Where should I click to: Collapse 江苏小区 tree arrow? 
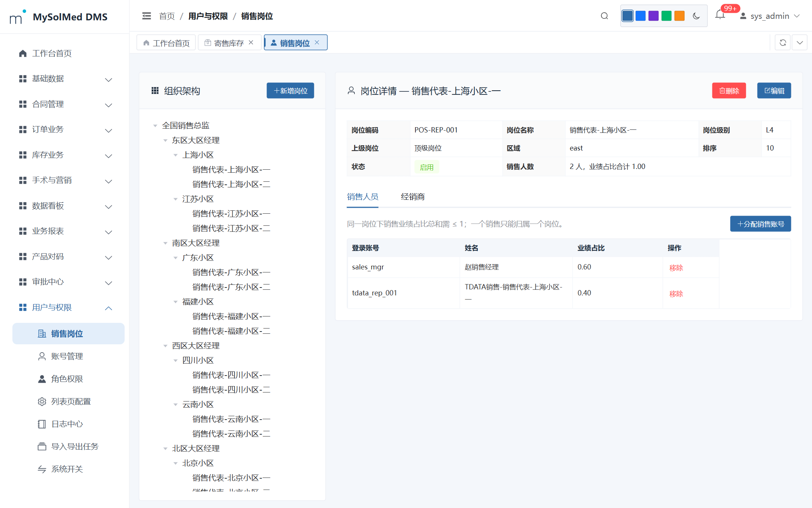(176, 199)
